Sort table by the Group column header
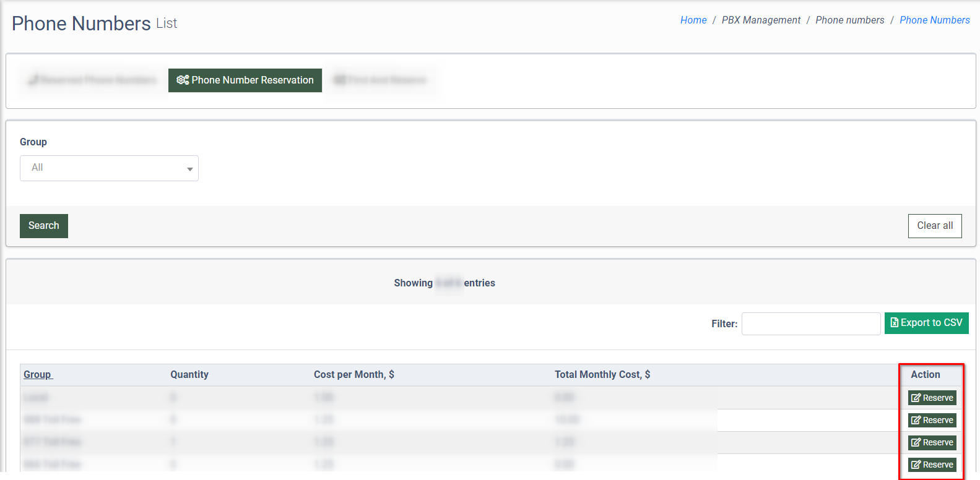Image resolution: width=980 pixels, height=480 pixels. [38, 375]
